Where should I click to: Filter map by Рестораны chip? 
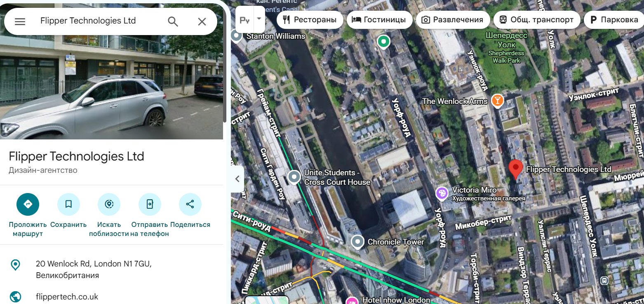(x=310, y=20)
